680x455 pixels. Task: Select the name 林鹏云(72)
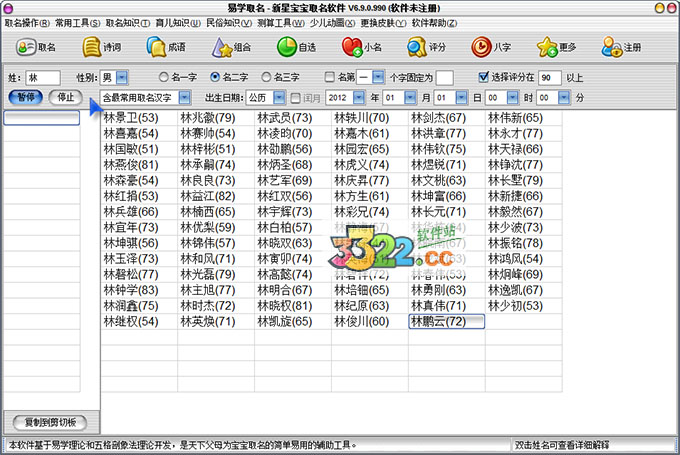(446, 322)
